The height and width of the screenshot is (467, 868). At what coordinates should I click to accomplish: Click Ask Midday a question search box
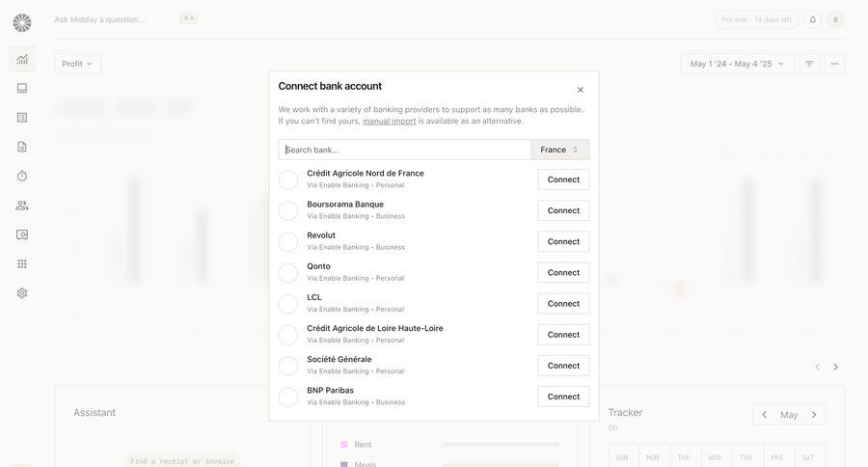point(126,19)
